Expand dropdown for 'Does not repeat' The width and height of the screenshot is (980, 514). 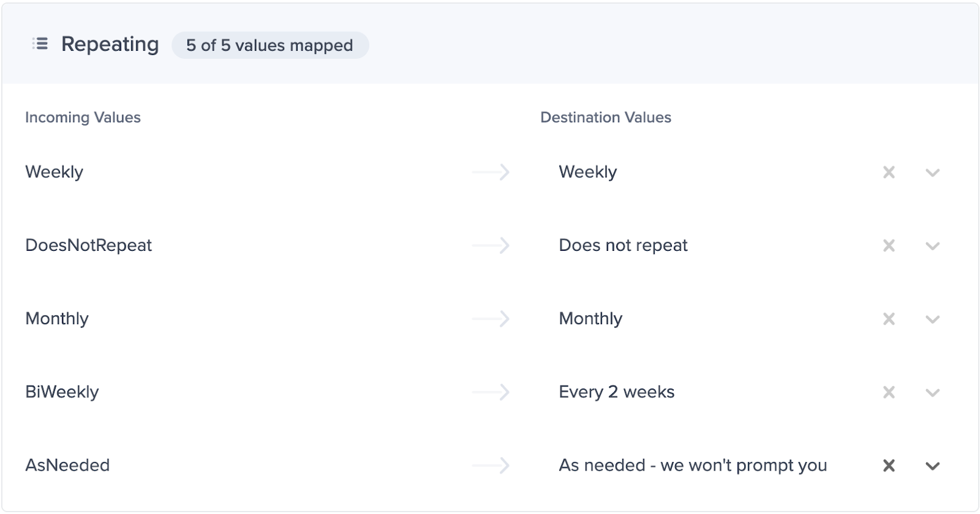[932, 246]
